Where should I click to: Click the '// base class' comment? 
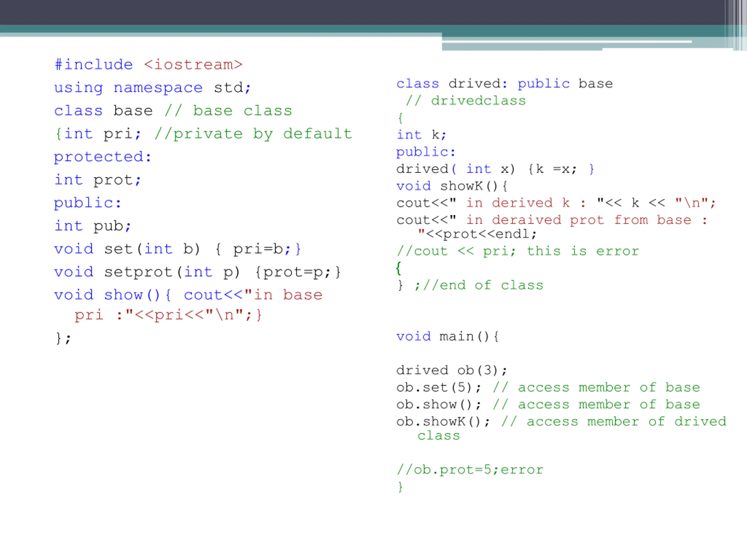(228, 111)
